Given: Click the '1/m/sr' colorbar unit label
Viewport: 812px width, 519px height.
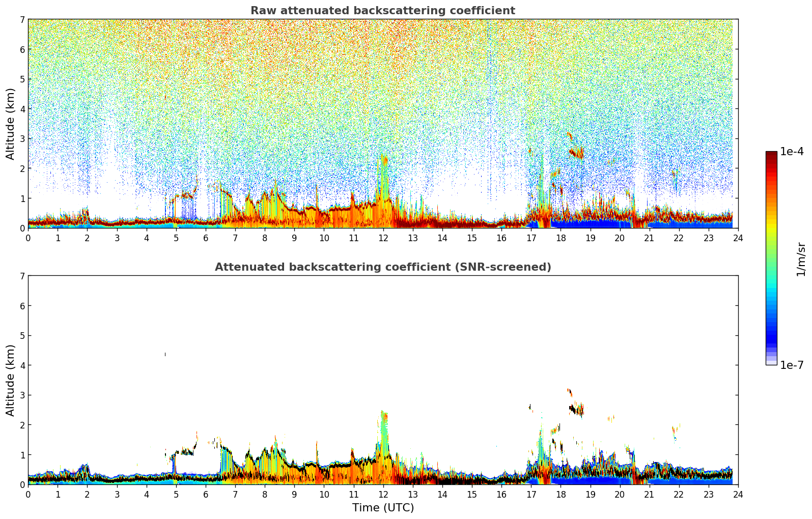Looking at the screenshot, I should (801, 258).
